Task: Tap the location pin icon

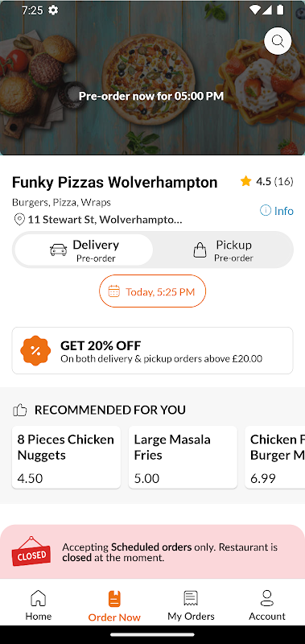Action: click(x=19, y=219)
